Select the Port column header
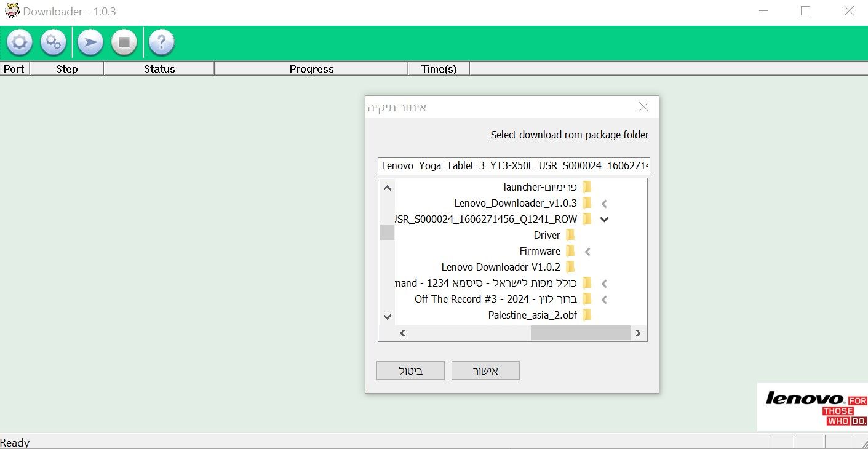Screen dimensions: 868x449 14,69
